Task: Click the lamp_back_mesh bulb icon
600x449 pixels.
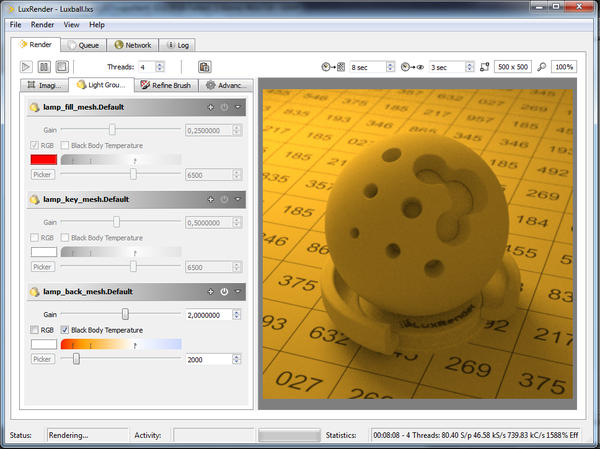Action: click(34, 292)
